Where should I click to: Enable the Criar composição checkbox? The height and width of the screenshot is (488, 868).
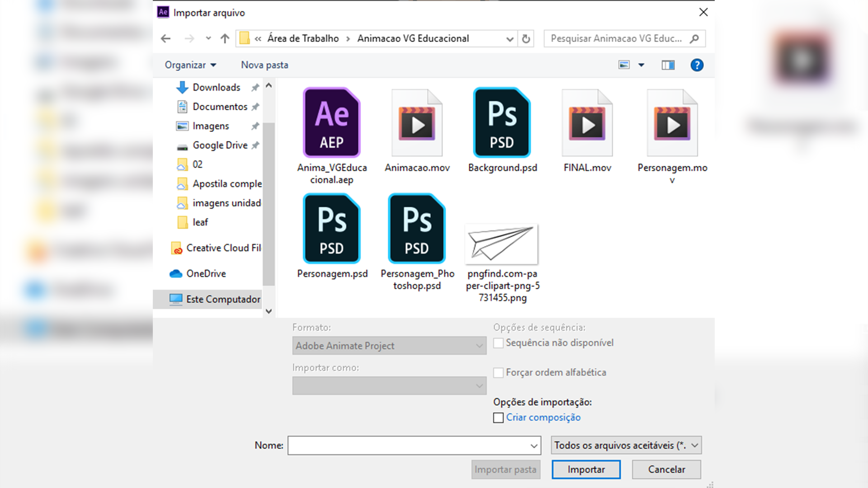[x=498, y=418]
